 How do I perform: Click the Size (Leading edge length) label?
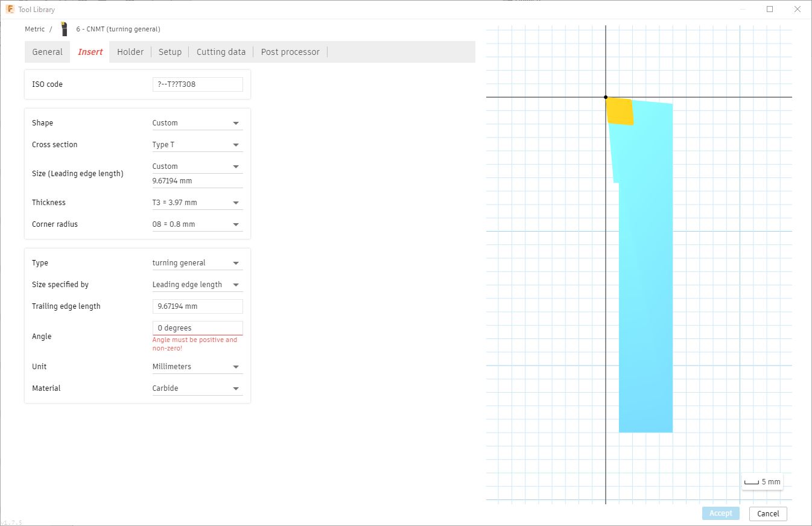click(x=78, y=174)
